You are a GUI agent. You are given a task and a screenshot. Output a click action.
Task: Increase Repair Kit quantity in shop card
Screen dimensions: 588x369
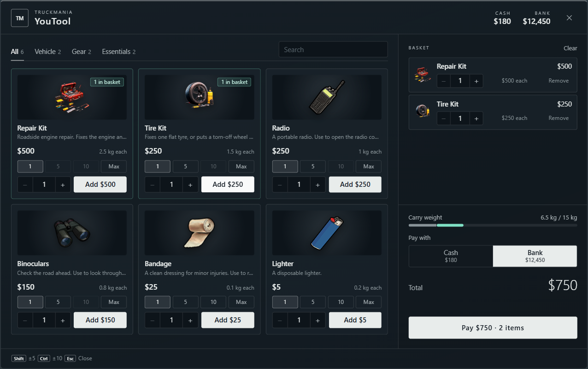63,184
